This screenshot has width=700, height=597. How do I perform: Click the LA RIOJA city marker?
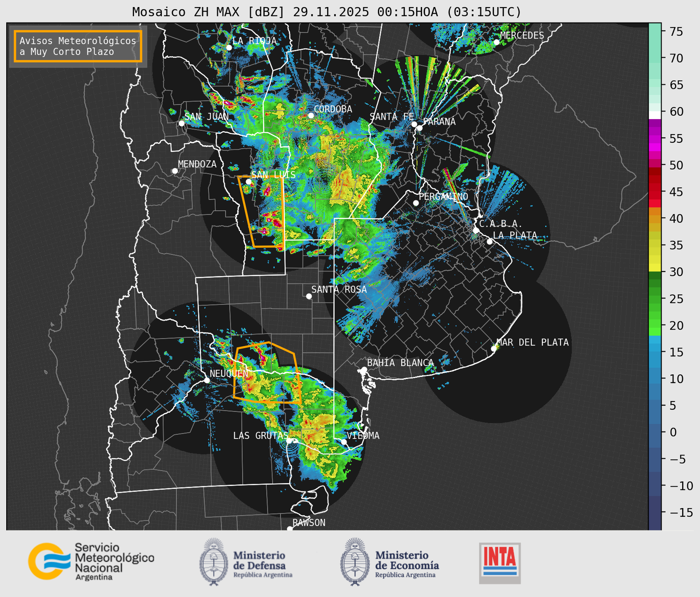point(229,47)
